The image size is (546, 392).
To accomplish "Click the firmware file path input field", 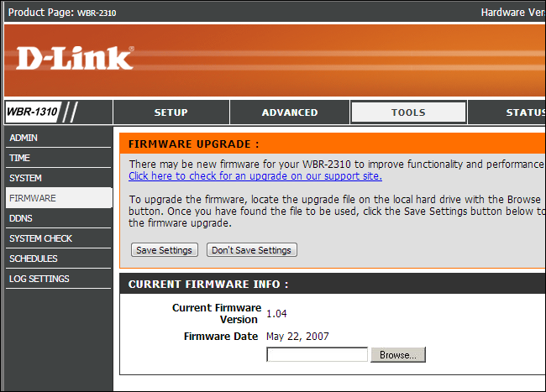I will click(x=317, y=355).
